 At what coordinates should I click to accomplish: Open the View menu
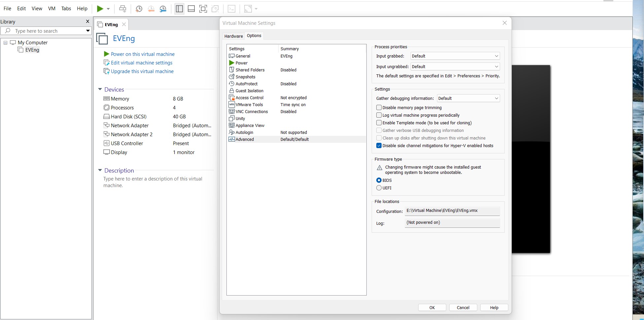[37, 9]
